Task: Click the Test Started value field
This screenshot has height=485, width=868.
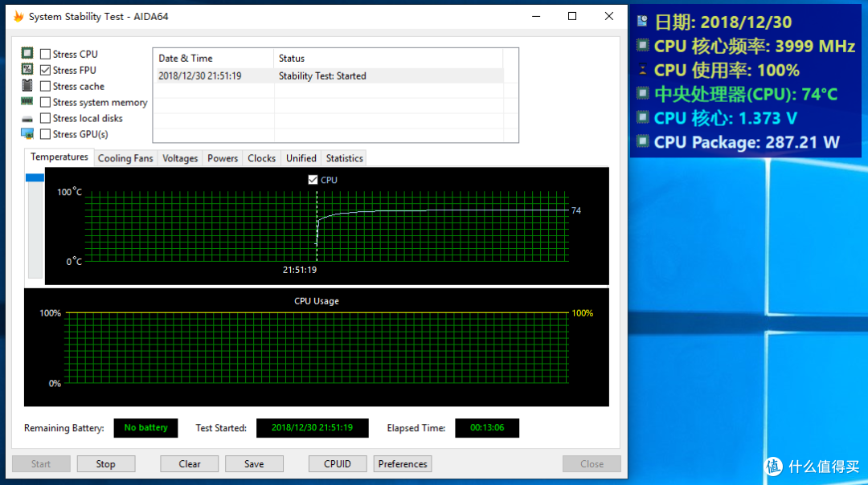Action: [312, 427]
